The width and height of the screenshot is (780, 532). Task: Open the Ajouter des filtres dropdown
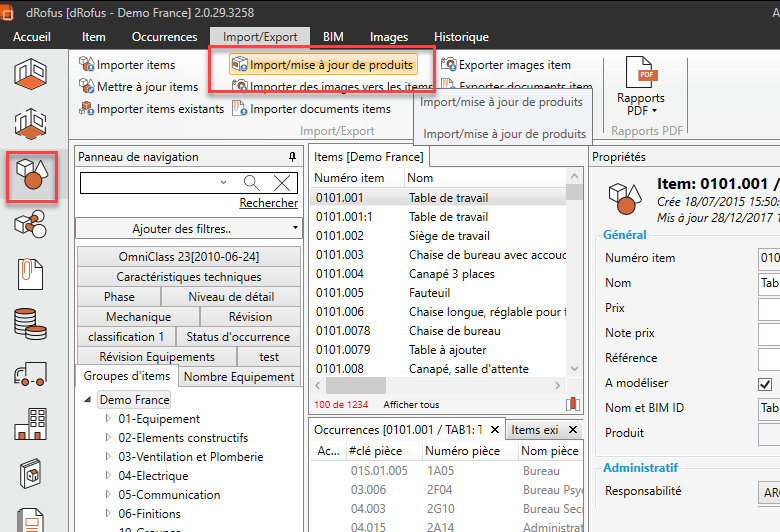click(188, 229)
